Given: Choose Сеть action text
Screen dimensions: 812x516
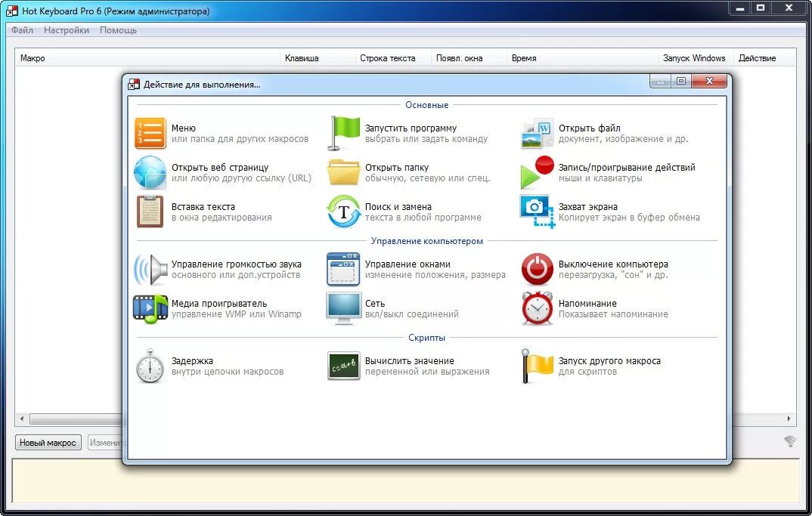Looking at the screenshot, I should (x=375, y=303).
